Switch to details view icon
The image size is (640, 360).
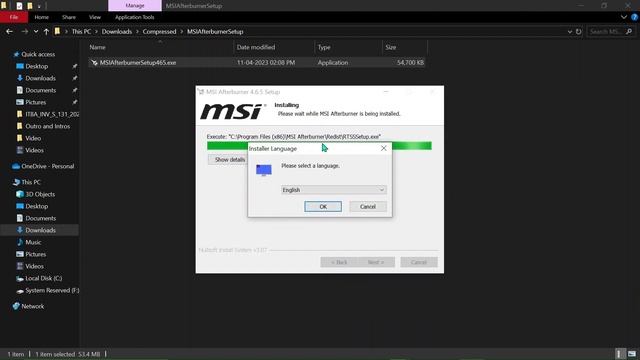[620, 354]
